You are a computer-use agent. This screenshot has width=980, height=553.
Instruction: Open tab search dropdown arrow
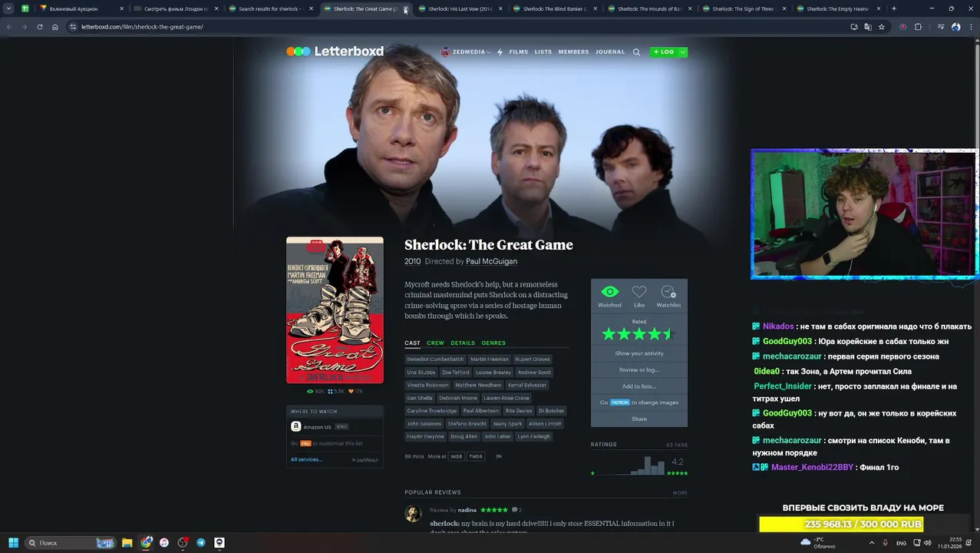(x=8, y=8)
